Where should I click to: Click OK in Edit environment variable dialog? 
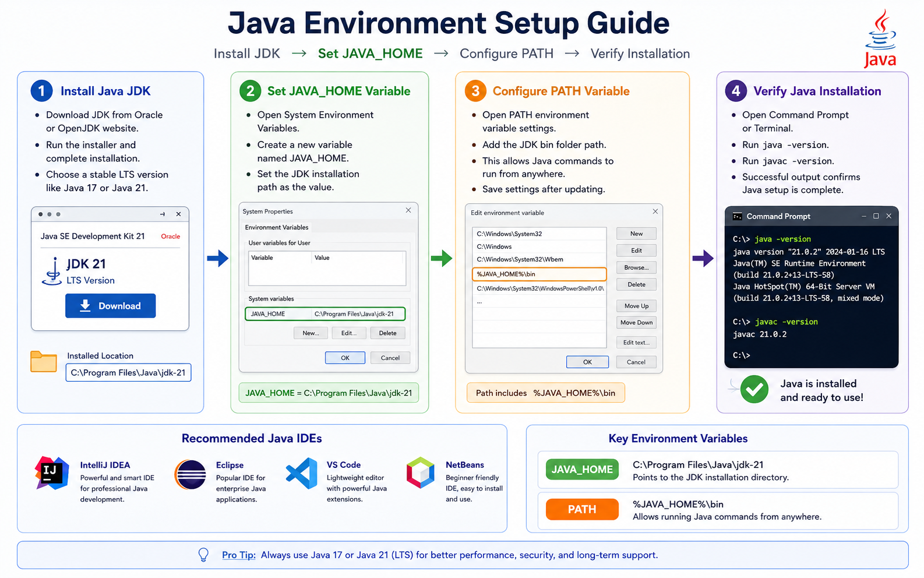588,362
